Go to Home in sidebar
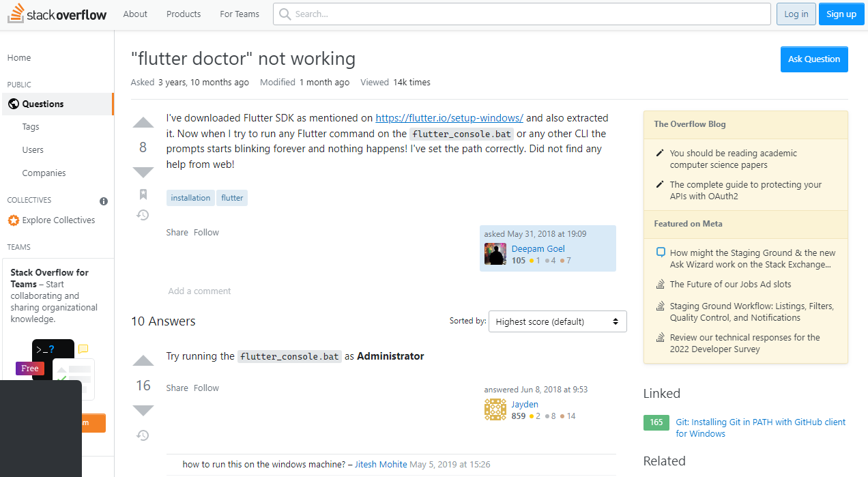This screenshot has height=477, width=868. point(19,58)
